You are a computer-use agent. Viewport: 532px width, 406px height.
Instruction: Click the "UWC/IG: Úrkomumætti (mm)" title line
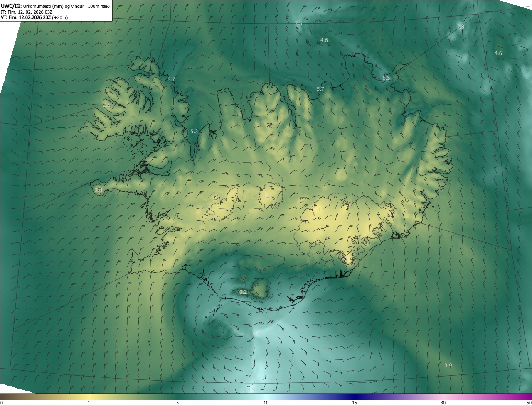[x=55, y=6]
